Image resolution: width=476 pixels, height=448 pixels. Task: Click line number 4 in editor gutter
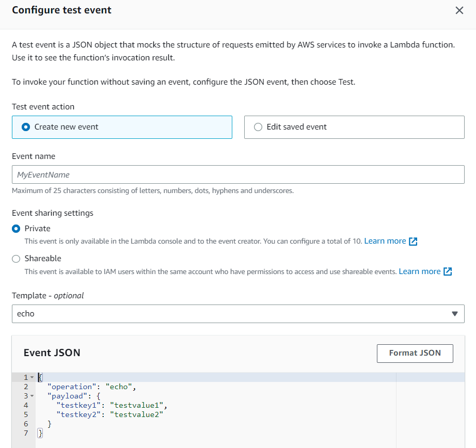click(26, 405)
